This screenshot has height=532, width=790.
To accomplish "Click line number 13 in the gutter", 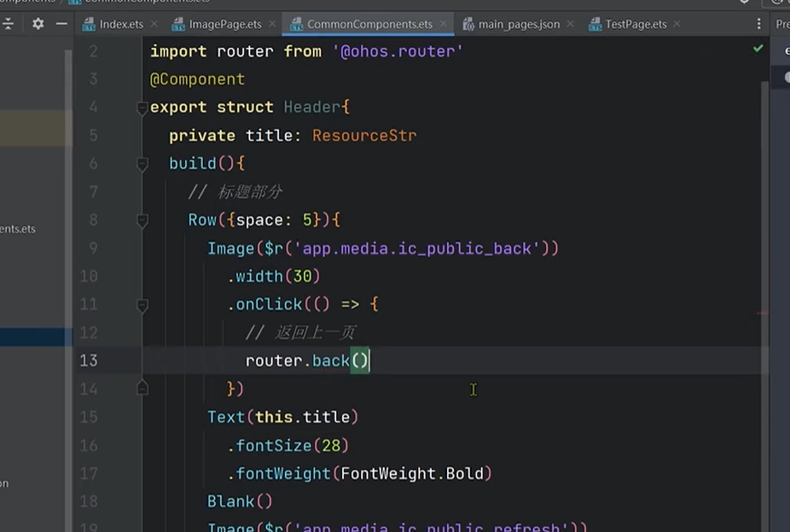I will point(89,361).
